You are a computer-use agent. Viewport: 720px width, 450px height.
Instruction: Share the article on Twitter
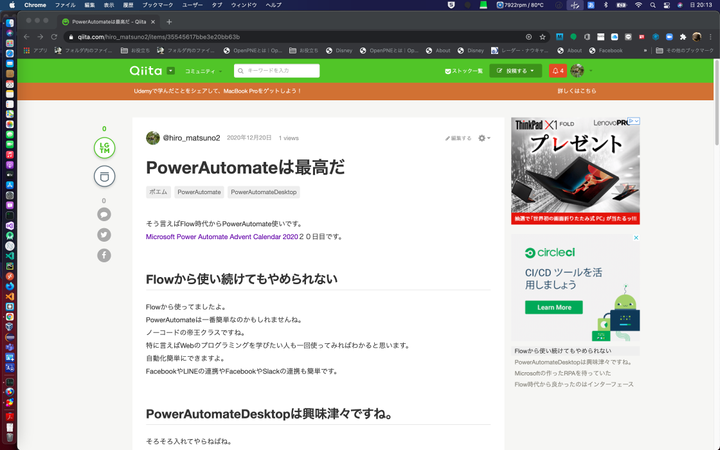tap(104, 235)
